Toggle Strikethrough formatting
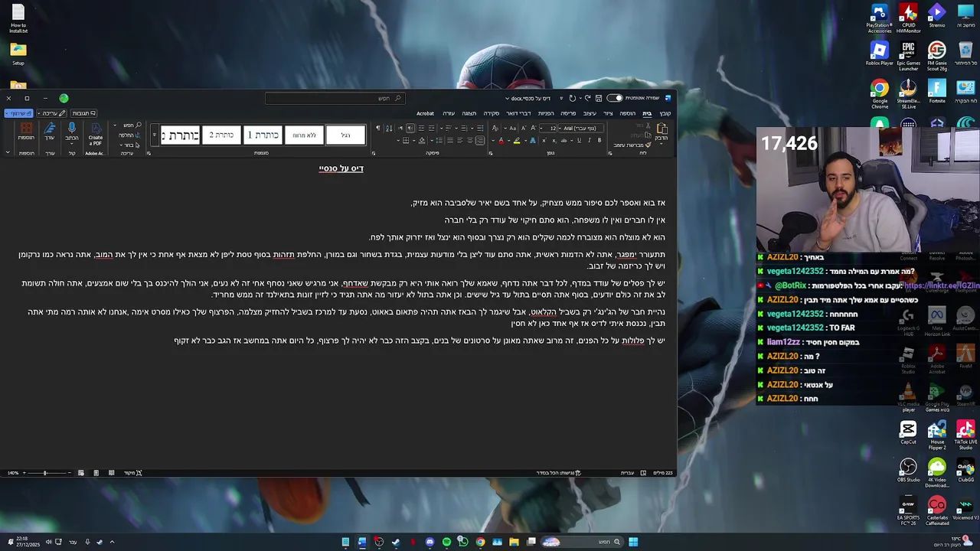The height and width of the screenshot is (551, 980). pos(564,141)
